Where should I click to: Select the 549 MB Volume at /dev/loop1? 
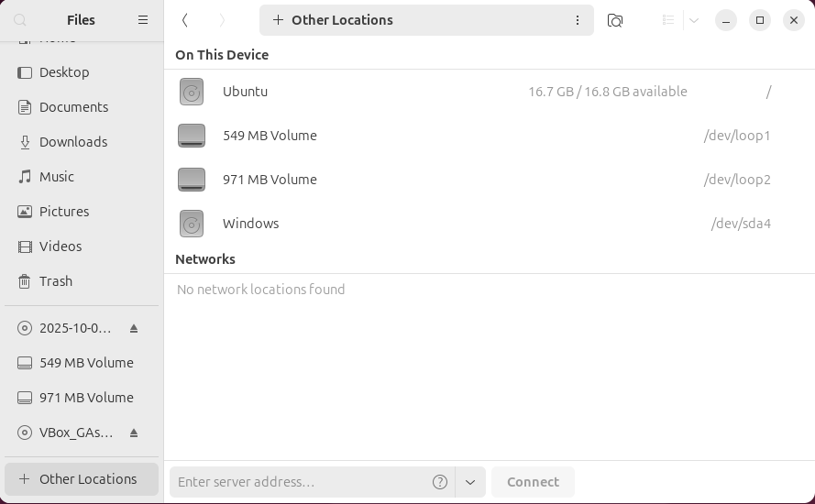[270, 136]
